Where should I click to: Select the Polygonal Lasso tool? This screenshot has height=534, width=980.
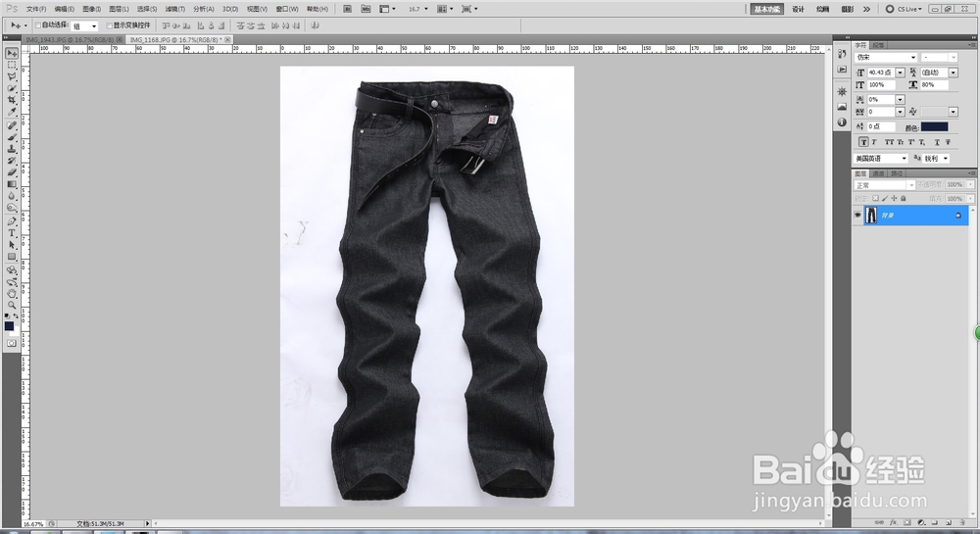coord(11,76)
